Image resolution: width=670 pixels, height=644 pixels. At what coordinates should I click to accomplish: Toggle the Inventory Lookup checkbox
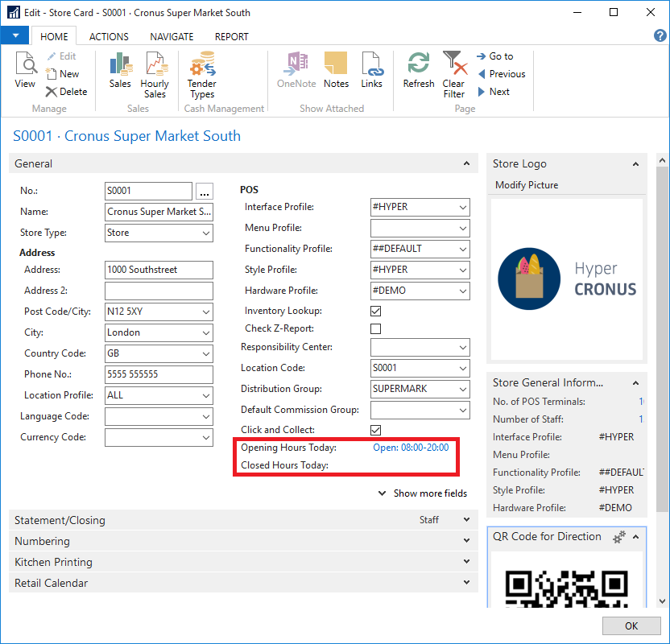point(375,311)
